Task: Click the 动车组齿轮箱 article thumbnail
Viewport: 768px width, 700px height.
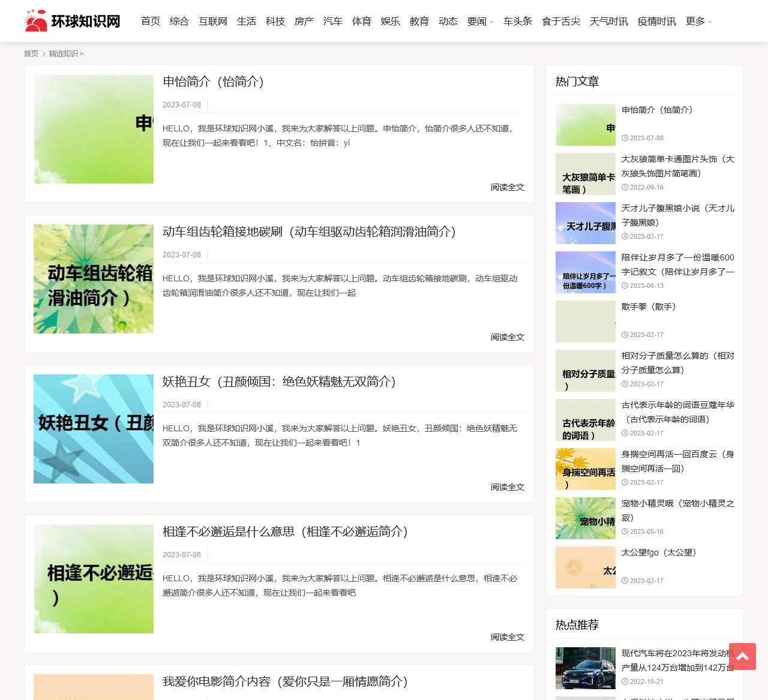Action: tap(94, 279)
